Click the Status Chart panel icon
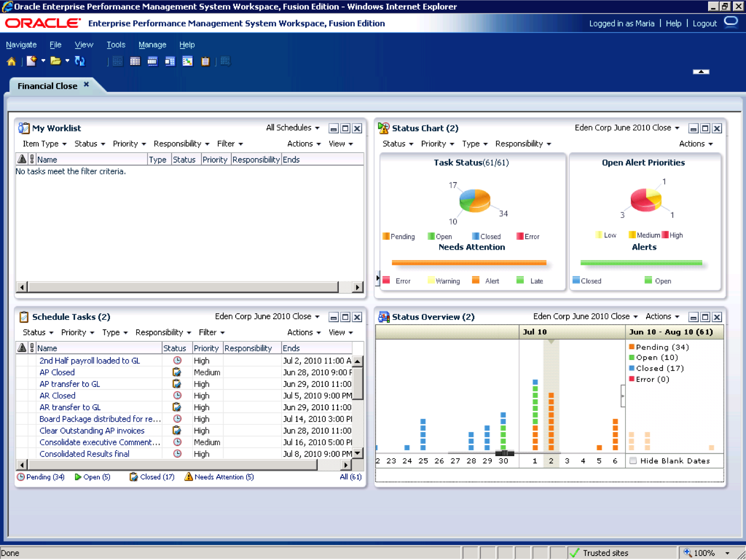Image resolution: width=746 pixels, height=560 pixels. click(x=383, y=128)
